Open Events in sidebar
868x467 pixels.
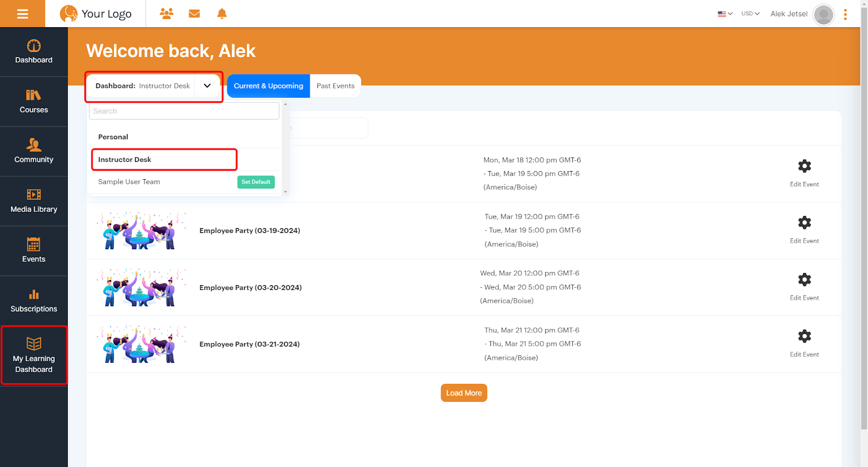[x=34, y=251]
